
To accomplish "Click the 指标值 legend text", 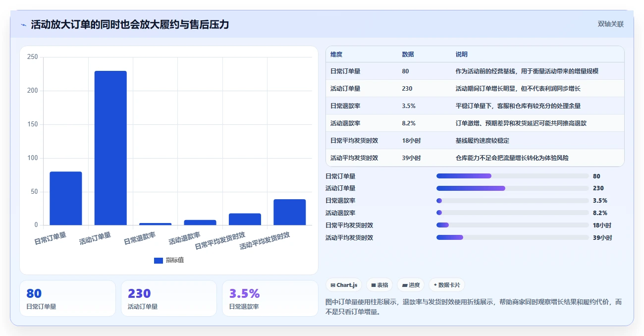I will click(x=175, y=260).
